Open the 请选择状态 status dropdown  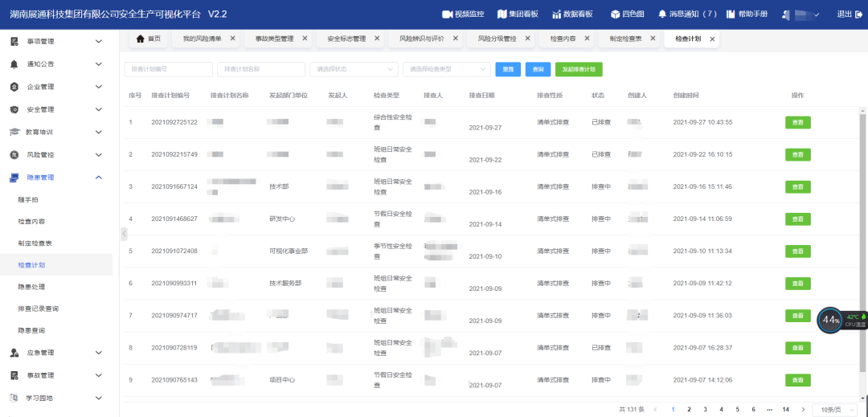tap(354, 70)
